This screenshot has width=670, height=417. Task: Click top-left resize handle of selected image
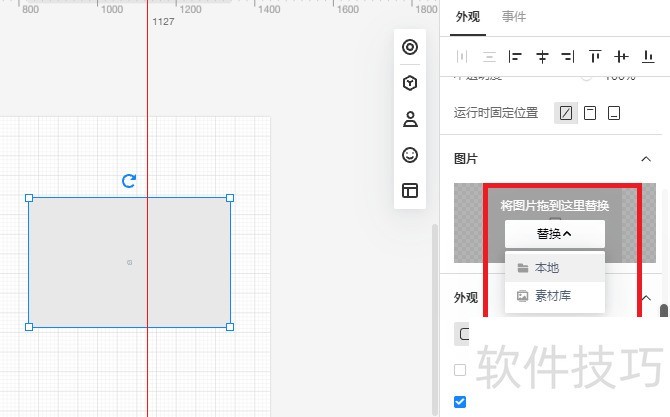pos(29,198)
